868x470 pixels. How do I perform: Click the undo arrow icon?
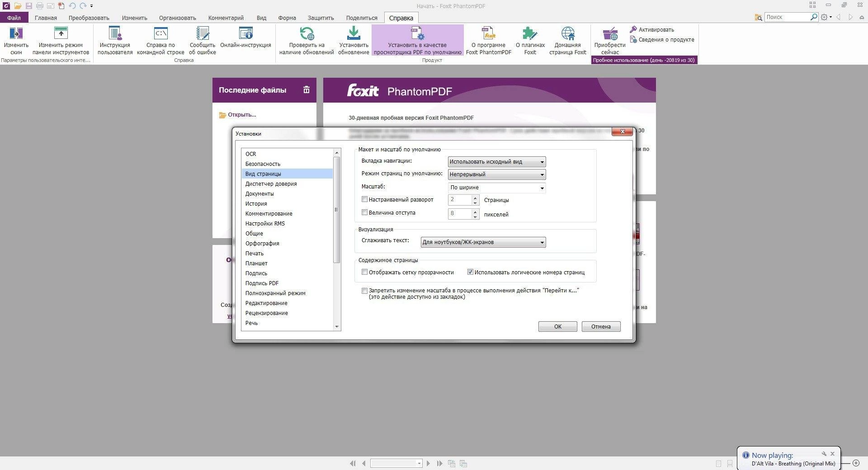72,6
